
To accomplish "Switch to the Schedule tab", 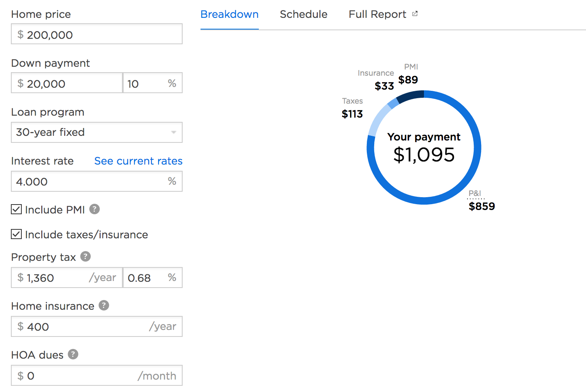I will point(303,14).
